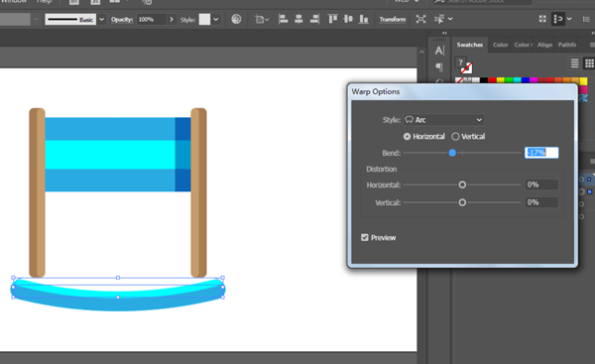Viewport: 595px width, 364px height.
Task: Click the Isolate Selected Object icon
Action: pyautogui.click(x=420, y=19)
